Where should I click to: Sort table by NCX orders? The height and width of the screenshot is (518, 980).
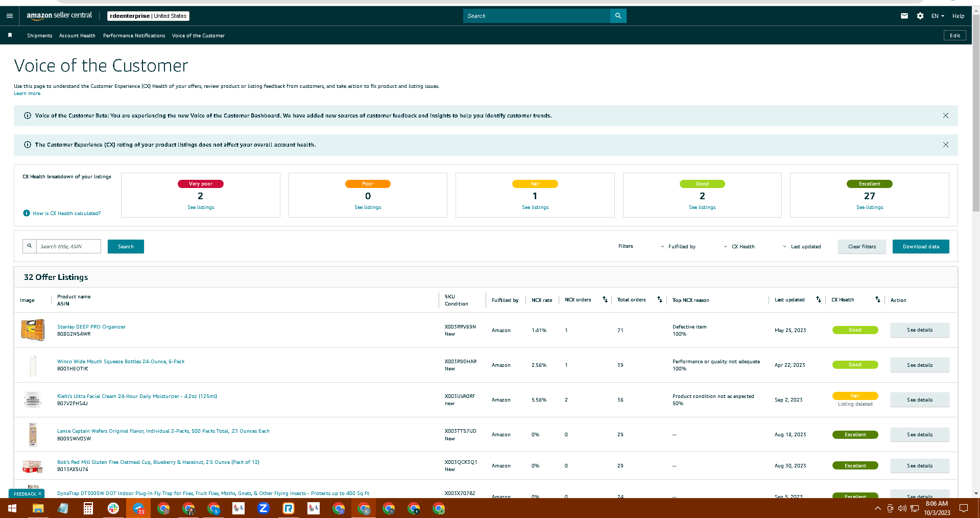(x=605, y=299)
